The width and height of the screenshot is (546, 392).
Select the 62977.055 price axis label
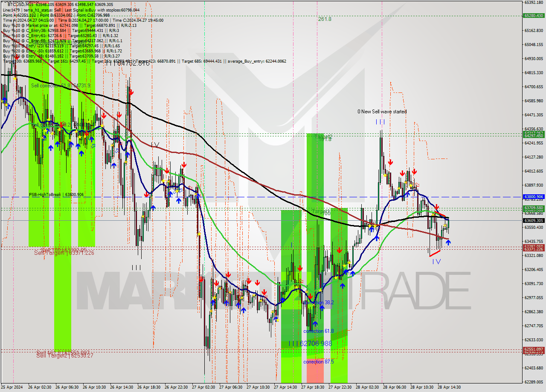tap(533, 297)
